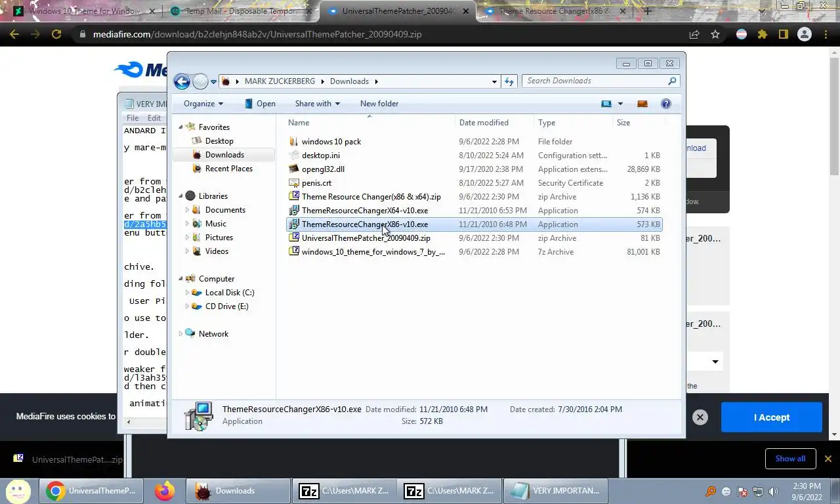Open the Music library

click(215, 224)
